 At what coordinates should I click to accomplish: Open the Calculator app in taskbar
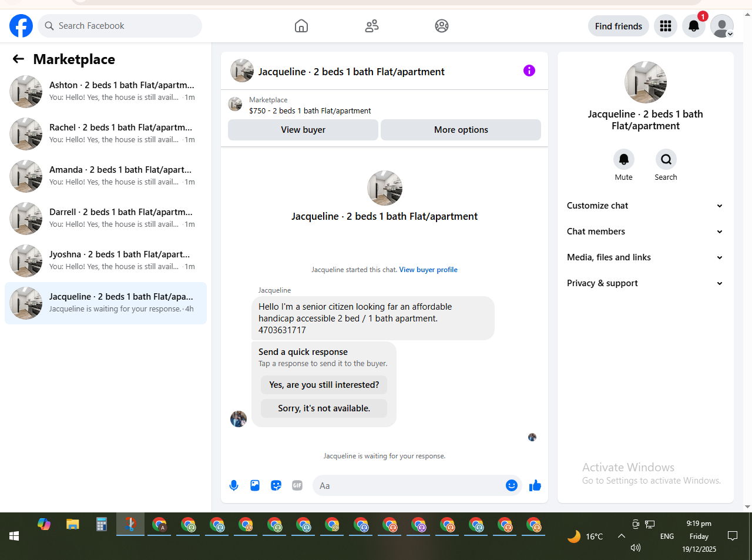point(102,524)
